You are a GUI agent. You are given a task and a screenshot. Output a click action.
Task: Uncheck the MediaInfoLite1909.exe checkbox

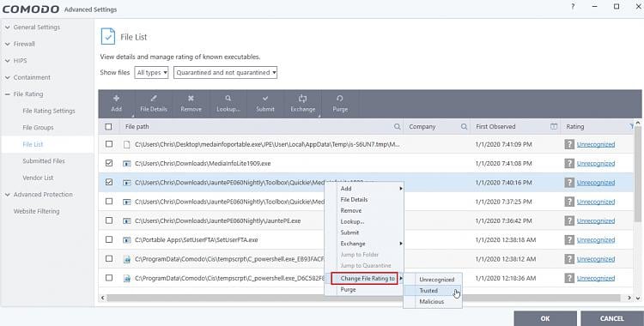pyautogui.click(x=109, y=163)
